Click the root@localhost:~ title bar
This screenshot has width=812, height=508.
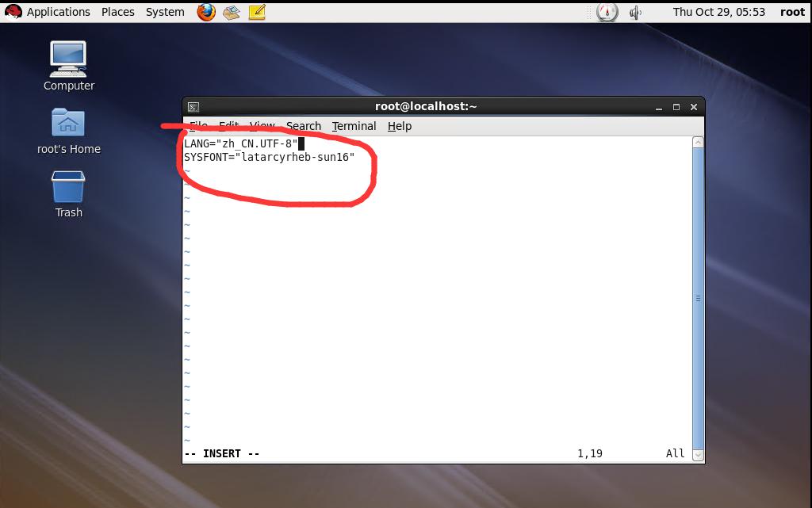click(x=426, y=106)
